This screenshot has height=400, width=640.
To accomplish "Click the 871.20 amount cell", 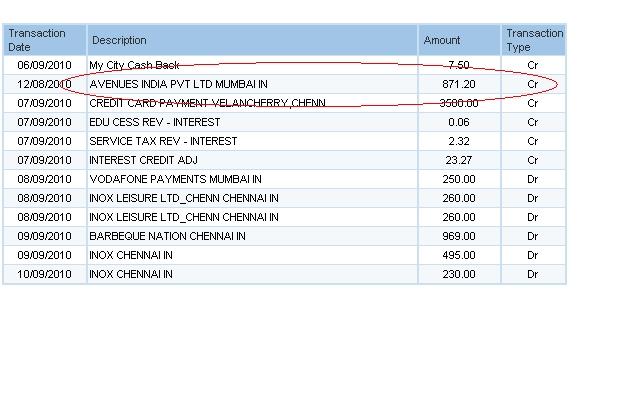I will click(459, 84).
